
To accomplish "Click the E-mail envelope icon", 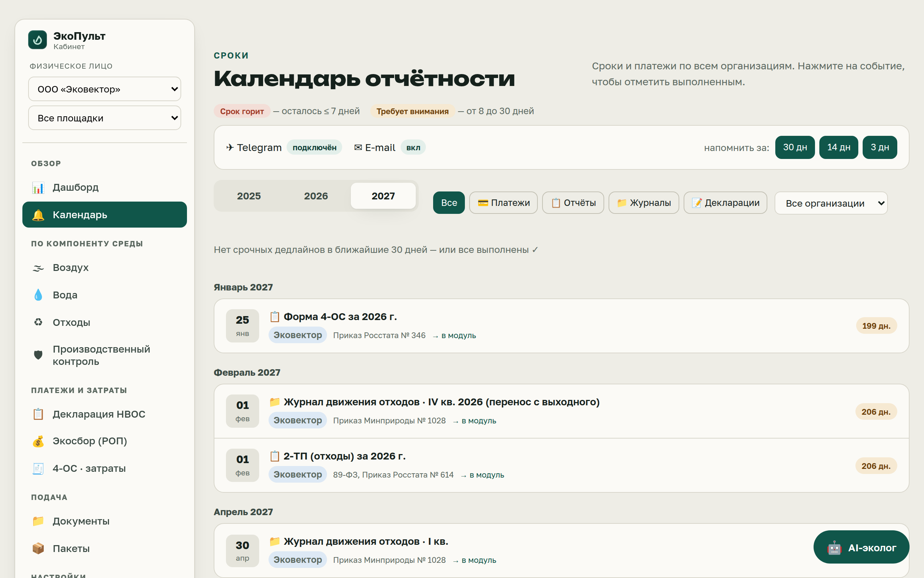I will pos(358,147).
